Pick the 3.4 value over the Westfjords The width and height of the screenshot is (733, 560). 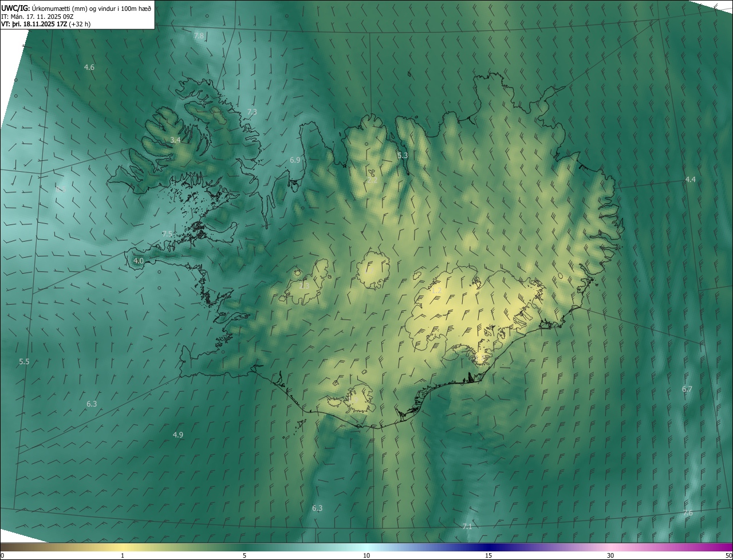point(175,140)
